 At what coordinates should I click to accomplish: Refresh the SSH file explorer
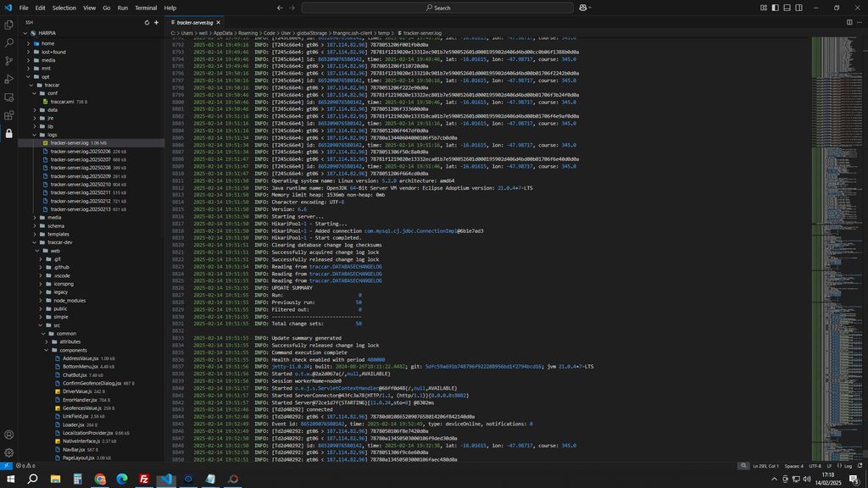pyautogui.click(x=146, y=23)
